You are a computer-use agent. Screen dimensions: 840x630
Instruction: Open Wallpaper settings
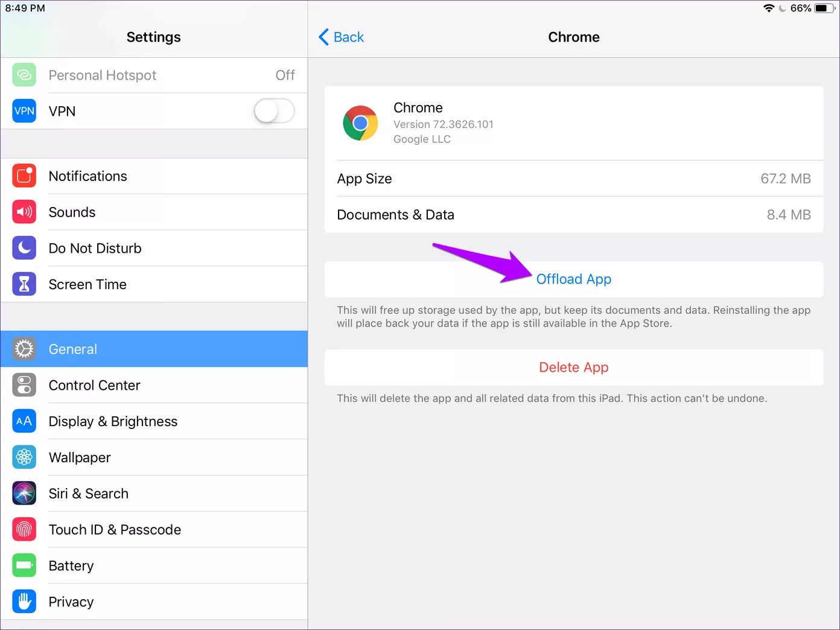coord(154,457)
